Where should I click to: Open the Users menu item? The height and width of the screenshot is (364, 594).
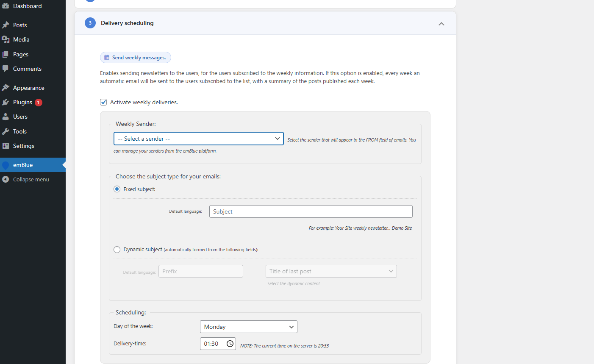pos(33,117)
